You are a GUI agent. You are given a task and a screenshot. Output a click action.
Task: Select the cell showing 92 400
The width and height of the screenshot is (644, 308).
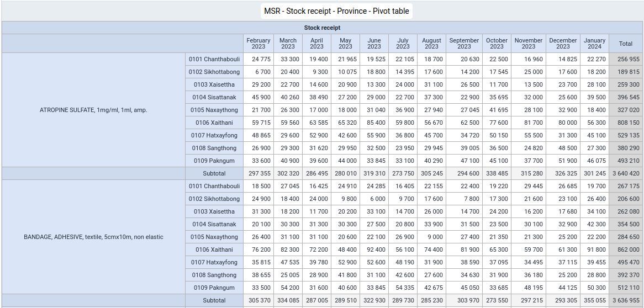click(x=374, y=249)
